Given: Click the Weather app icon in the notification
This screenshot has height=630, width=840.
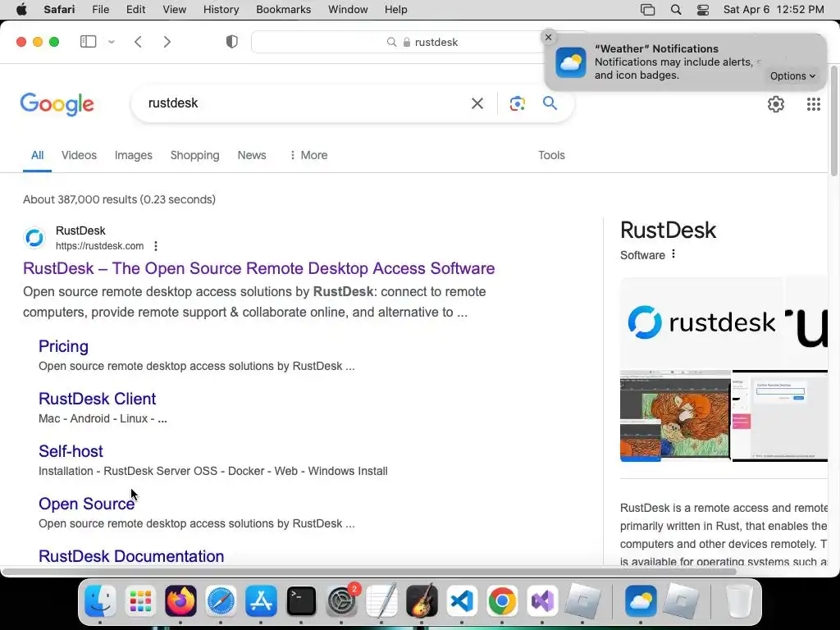Looking at the screenshot, I should [571, 62].
